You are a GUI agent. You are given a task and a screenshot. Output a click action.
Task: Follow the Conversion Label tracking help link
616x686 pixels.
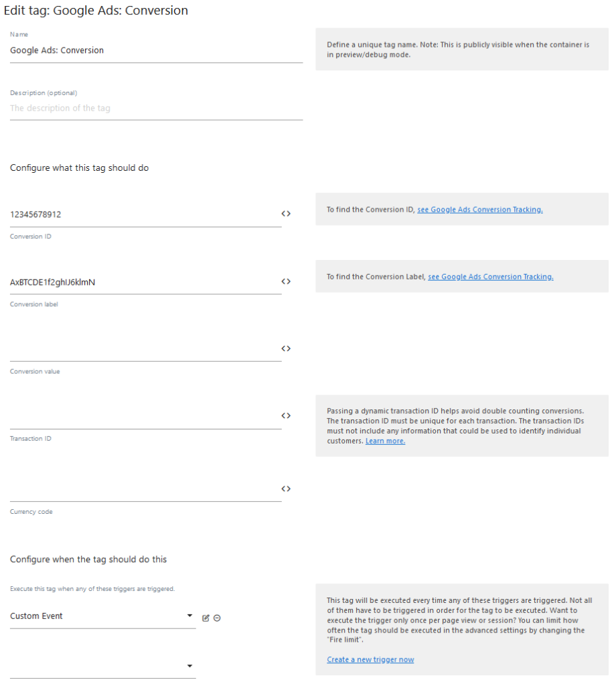coord(490,276)
